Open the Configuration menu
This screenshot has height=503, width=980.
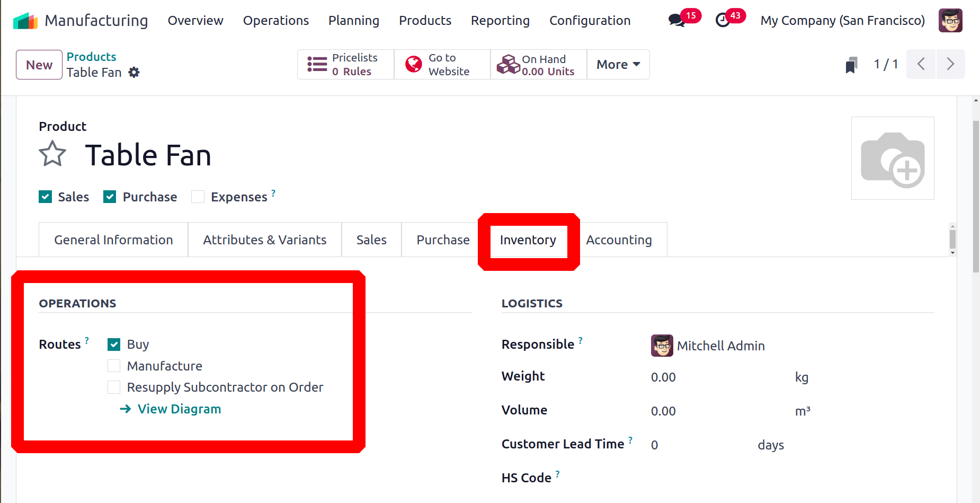point(590,21)
